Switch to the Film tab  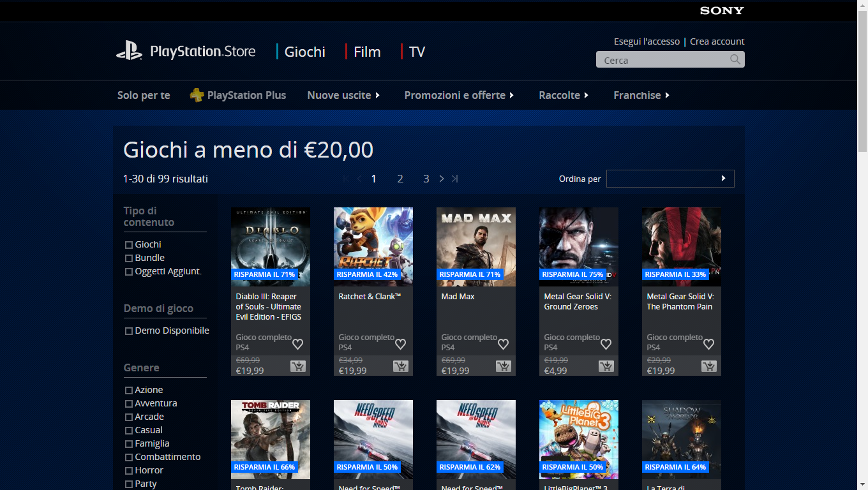tap(366, 52)
